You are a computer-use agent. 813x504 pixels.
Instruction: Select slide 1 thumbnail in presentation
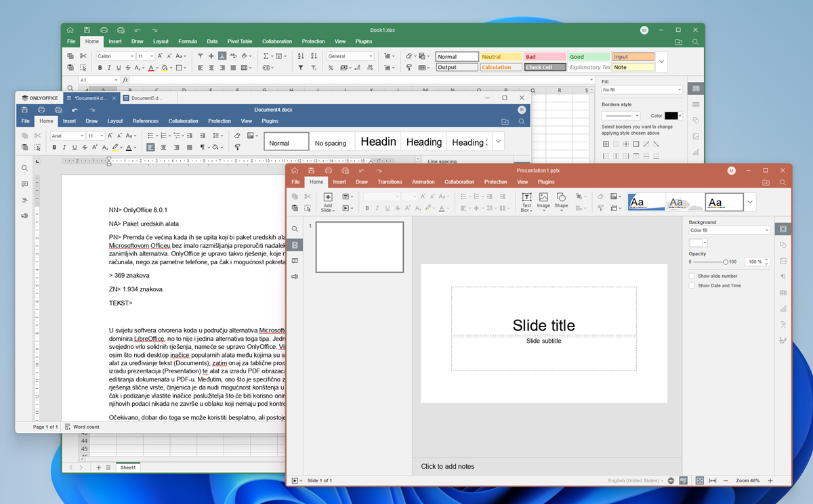tap(360, 247)
